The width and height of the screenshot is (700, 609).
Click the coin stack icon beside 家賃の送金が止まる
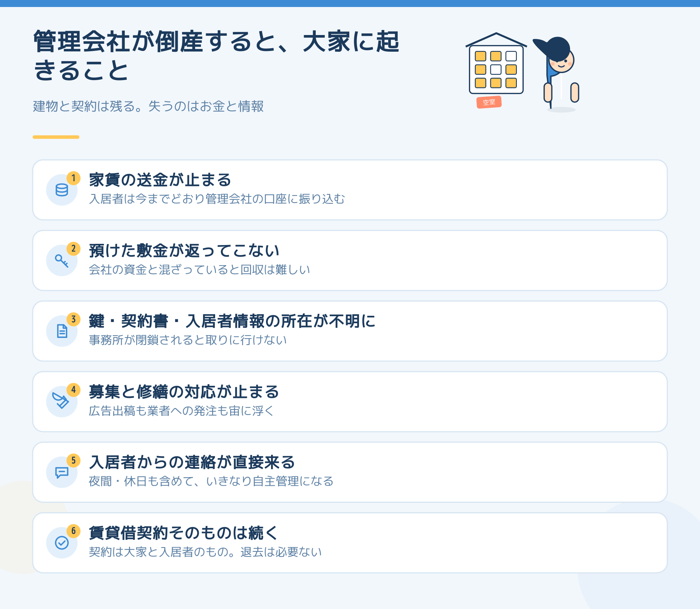pyautogui.click(x=62, y=190)
